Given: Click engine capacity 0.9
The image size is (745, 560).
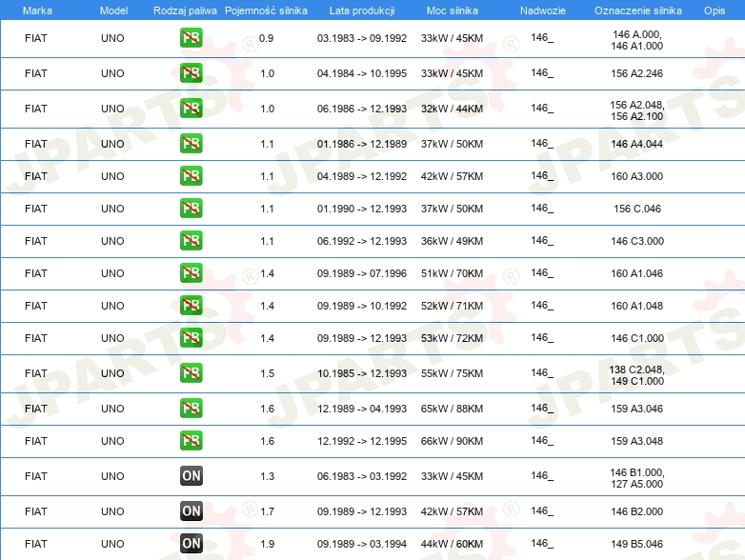Looking at the screenshot, I should (x=267, y=38).
